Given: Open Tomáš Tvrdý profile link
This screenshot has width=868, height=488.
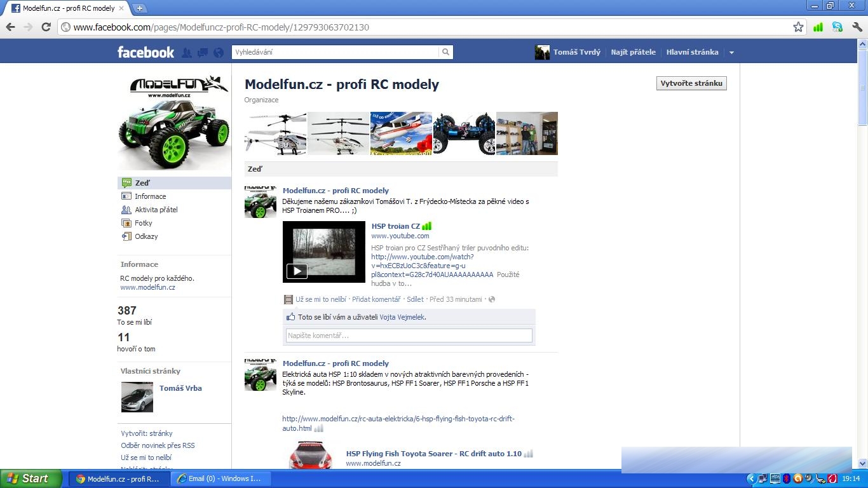Looking at the screenshot, I should [x=576, y=52].
